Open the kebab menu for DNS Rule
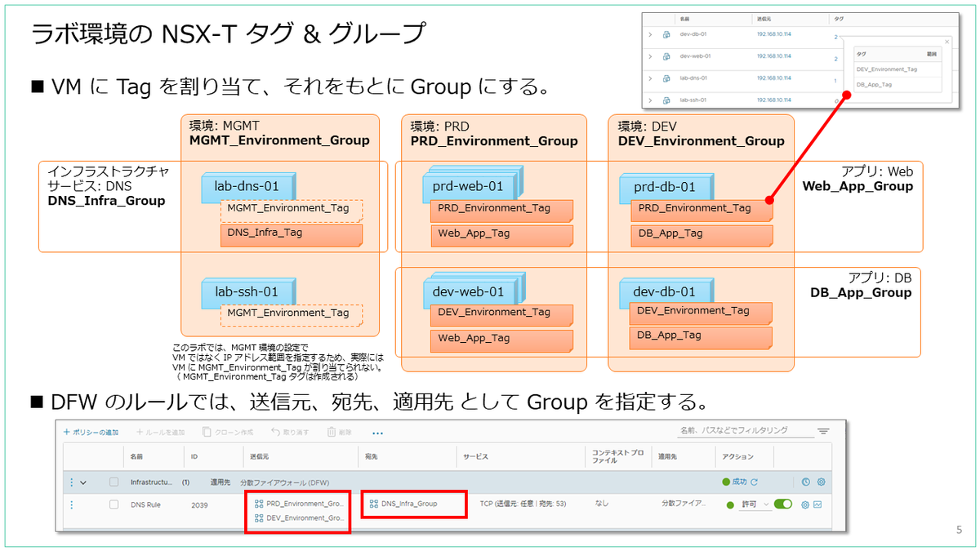This screenshot has width=980, height=551. 71,504
